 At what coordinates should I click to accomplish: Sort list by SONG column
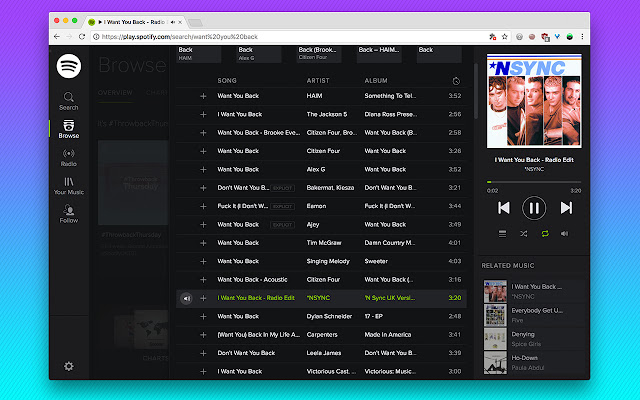(227, 81)
